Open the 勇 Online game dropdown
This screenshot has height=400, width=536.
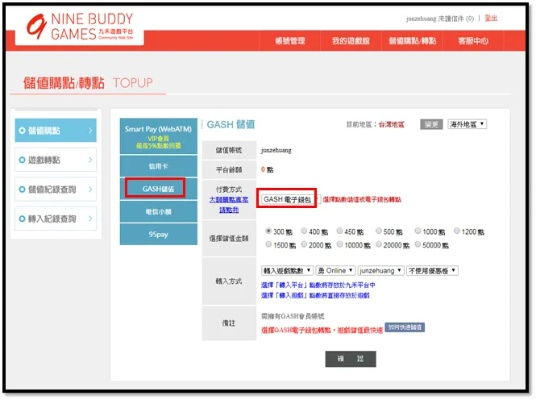click(x=335, y=271)
